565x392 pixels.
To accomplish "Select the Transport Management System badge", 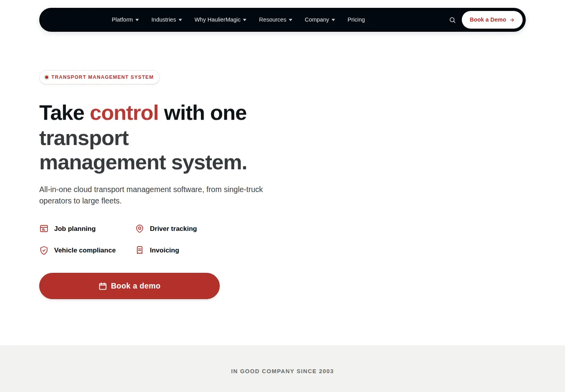I will (x=99, y=77).
